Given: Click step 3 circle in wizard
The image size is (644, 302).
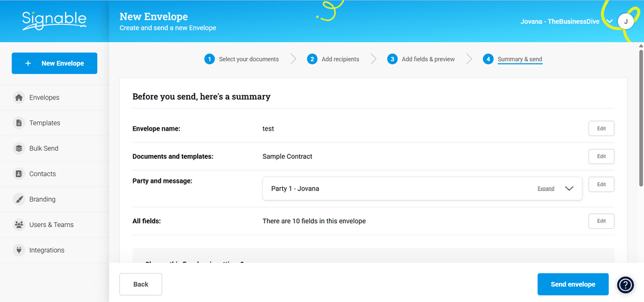Looking at the screenshot, I should click(392, 59).
